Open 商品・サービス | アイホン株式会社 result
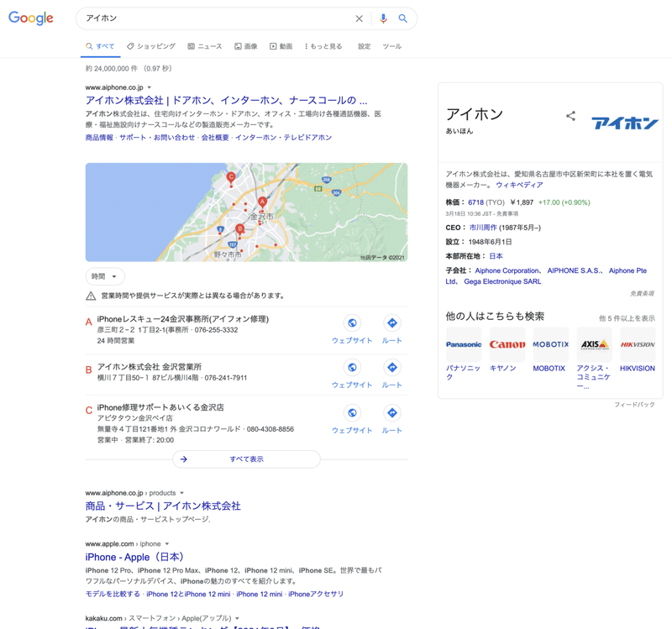672x629 pixels. click(x=163, y=506)
